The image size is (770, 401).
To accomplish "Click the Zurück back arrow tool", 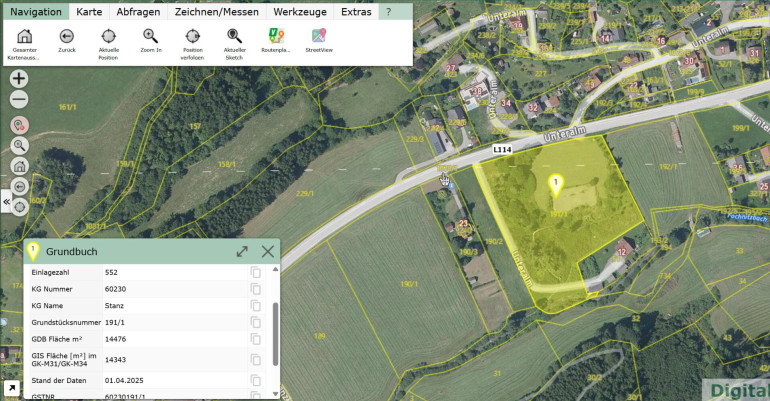I will click(67, 36).
